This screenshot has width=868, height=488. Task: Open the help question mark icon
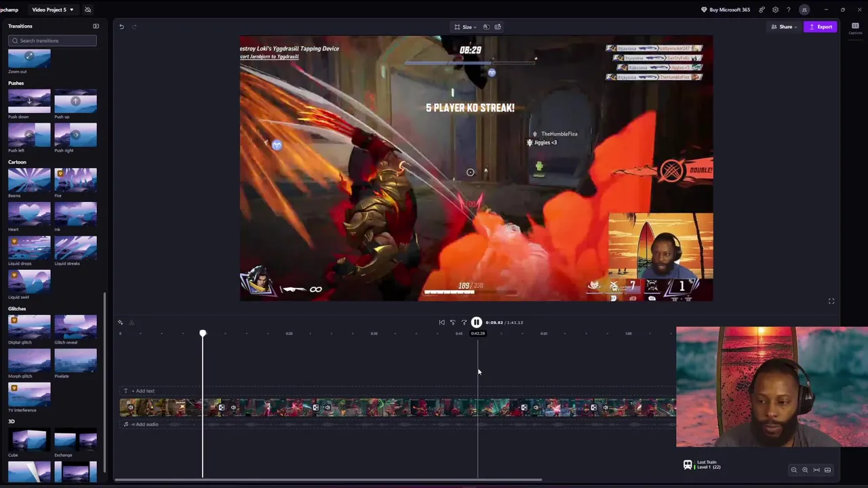[788, 9]
